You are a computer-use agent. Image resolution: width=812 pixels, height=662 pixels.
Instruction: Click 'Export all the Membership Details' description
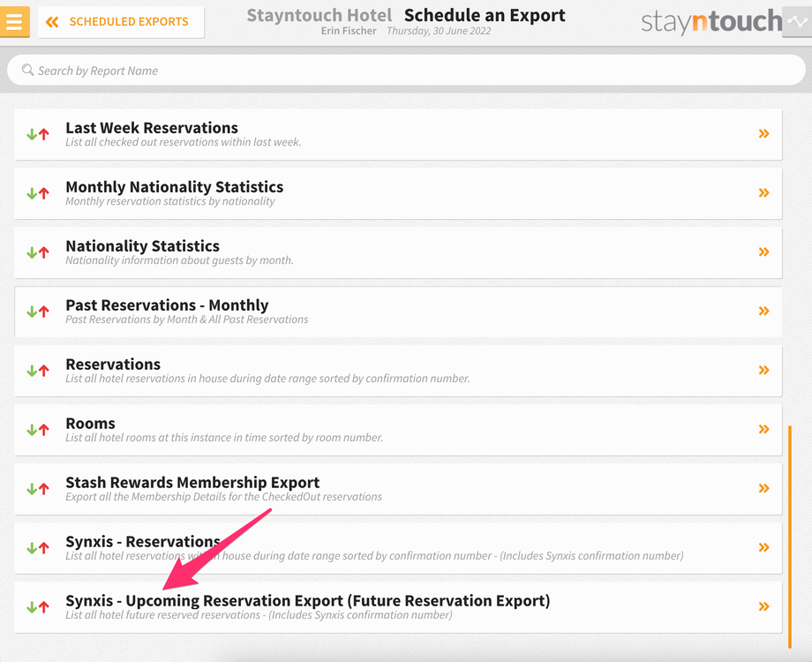pos(223,496)
